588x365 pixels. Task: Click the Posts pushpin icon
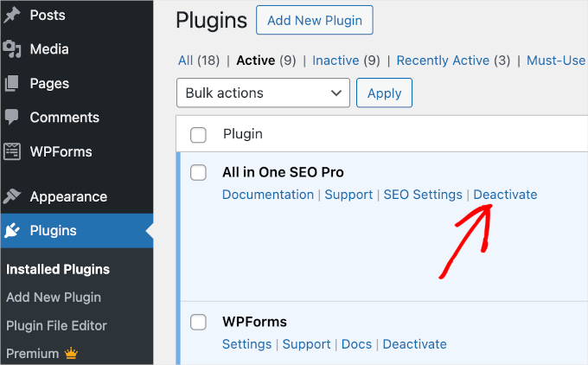(x=12, y=15)
